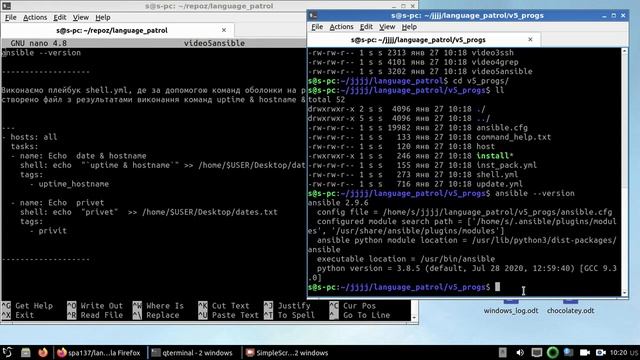Viewport: 640px width, 360px height.
Task: Launch Firefox from the taskbar quick launcher
Action: click(42, 353)
